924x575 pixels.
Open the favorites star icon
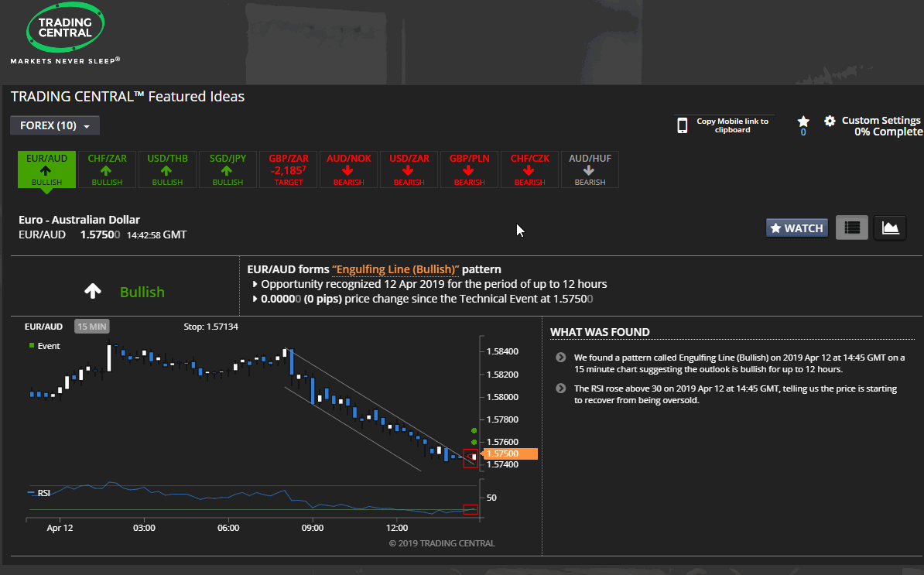click(x=803, y=122)
